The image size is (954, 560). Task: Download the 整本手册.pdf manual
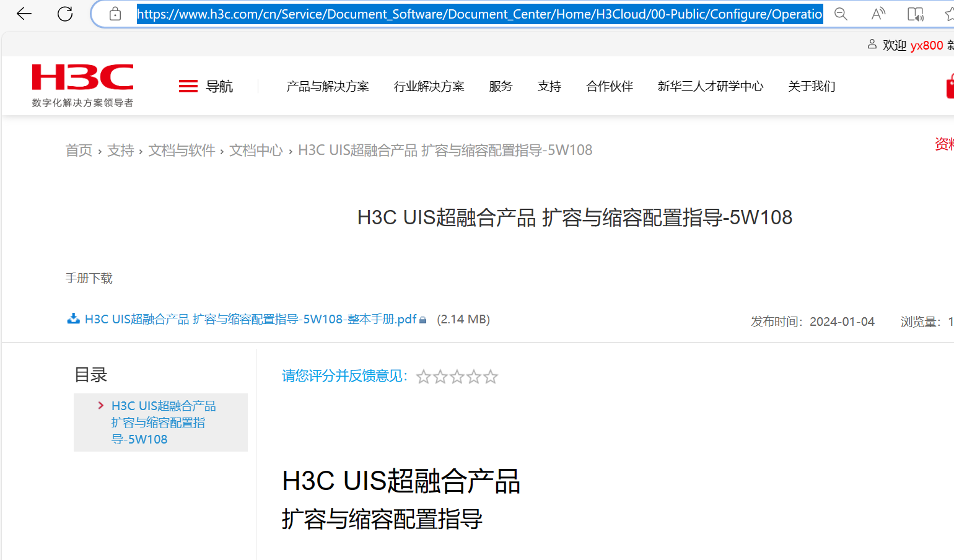tap(251, 319)
